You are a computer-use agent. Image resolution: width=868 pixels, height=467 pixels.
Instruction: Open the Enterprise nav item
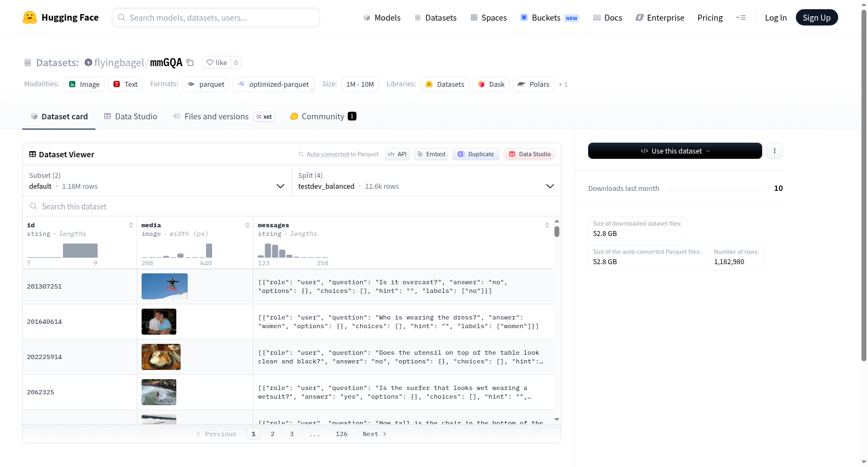point(660,18)
